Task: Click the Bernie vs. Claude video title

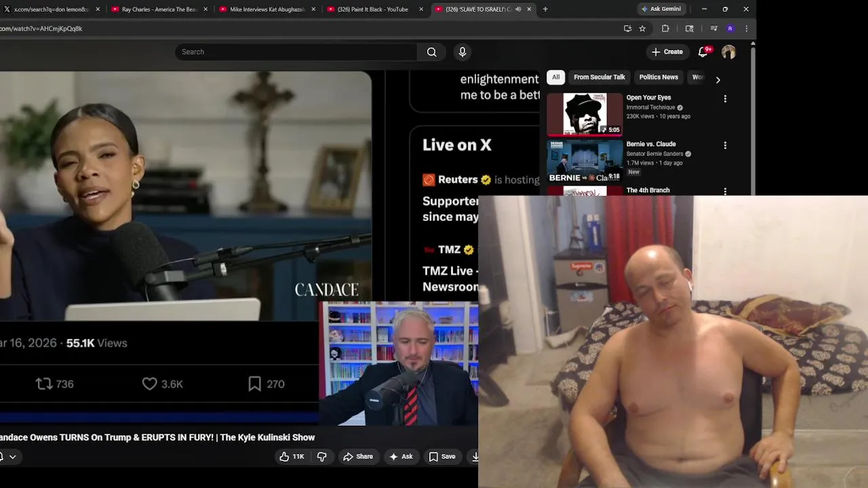Action: 651,144
